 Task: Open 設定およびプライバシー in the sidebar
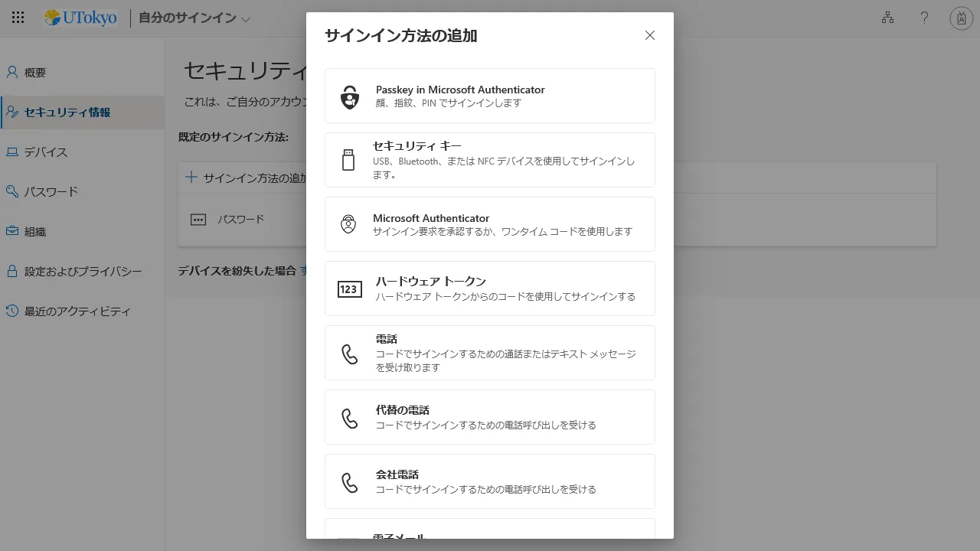point(83,272)
